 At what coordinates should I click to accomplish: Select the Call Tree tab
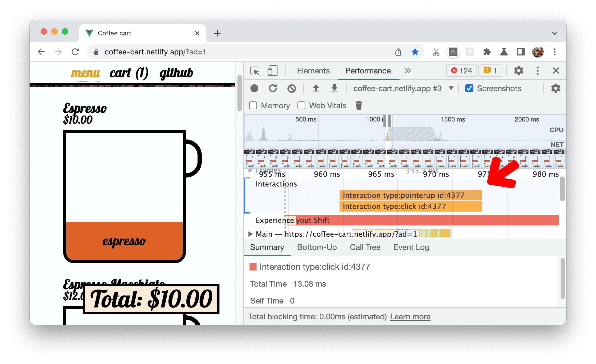pos(365,247)
